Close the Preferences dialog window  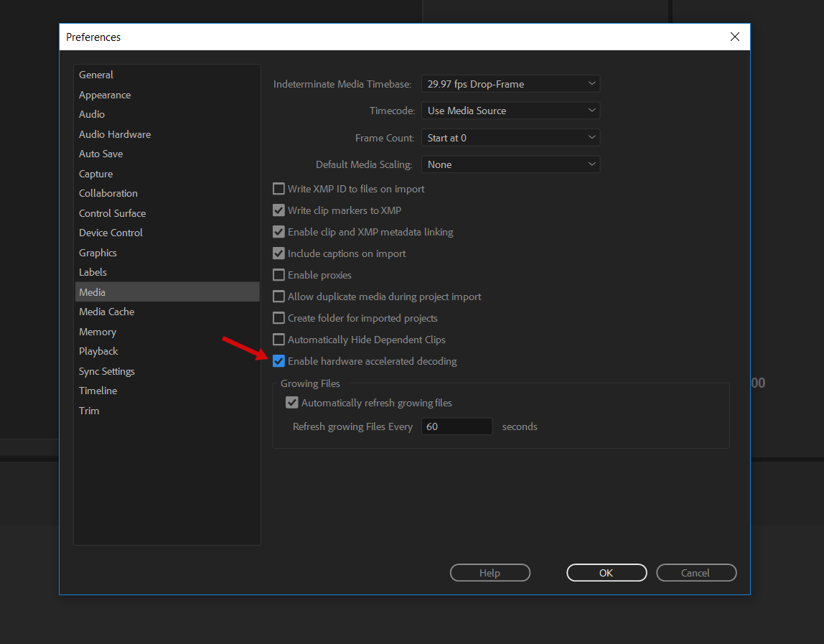[734, 37]
